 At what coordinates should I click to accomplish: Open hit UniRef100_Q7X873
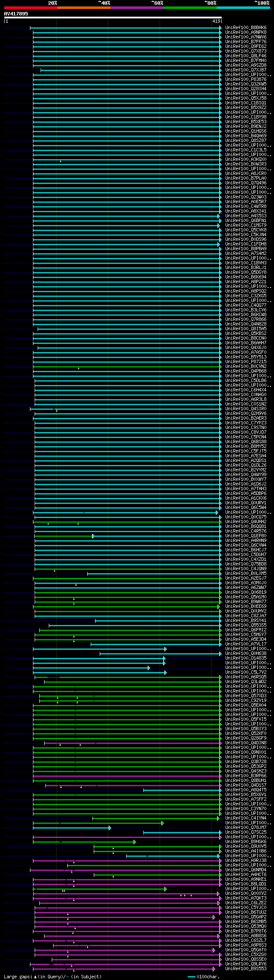coord(246,51)
